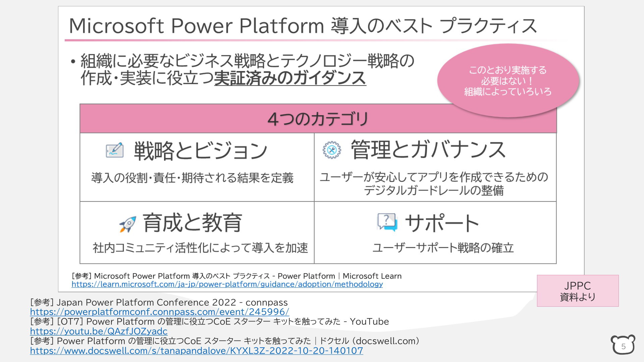Click the pencil icon beside 戦略とビジョン
The width and height of the screenshot is (644, 362).
[114, 150]
